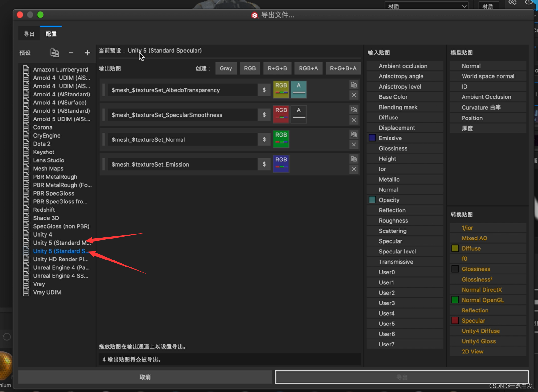Create an R+G+B output map
Screen dimensions: 538x392
(277, 68)
